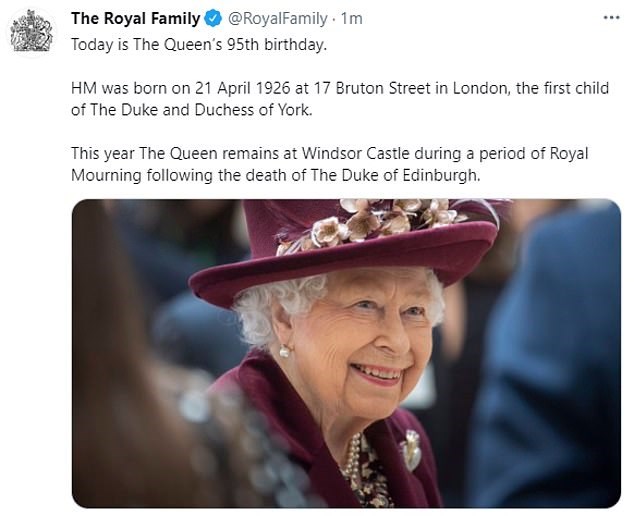Click the brooch on the Queen's coat
The width and height of the screenshot is (634, 516).
click(411, 449)
